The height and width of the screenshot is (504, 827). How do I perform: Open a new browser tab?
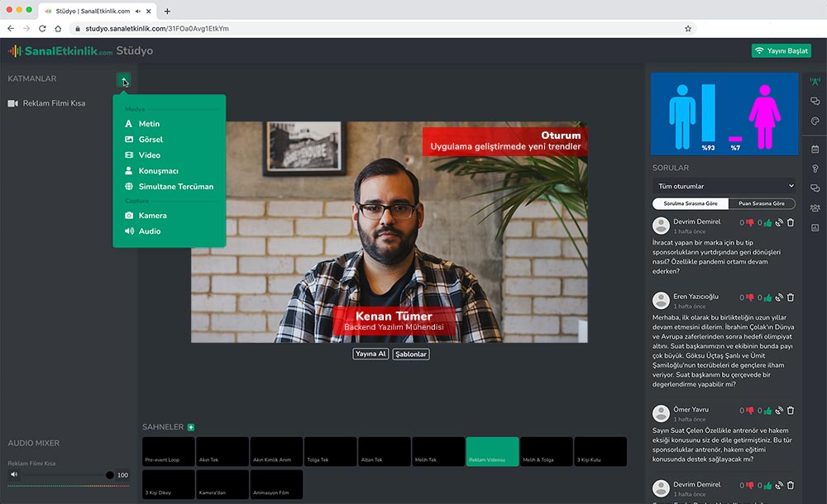(167, 11)
